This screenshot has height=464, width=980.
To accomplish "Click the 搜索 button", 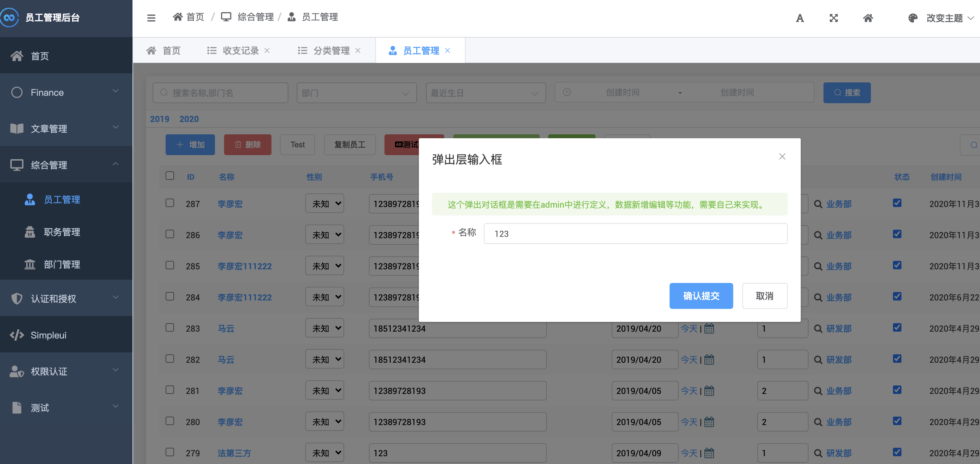I will point(847,93).
